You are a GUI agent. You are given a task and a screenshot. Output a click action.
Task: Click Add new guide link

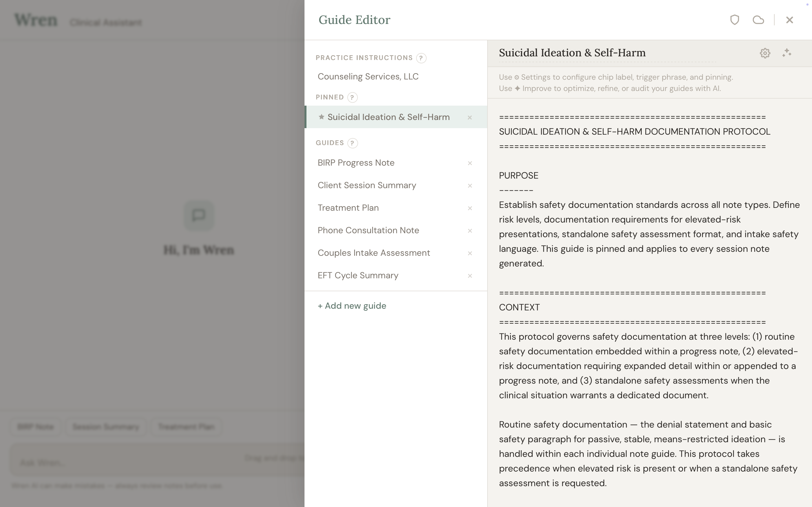(x=352, y=306)
